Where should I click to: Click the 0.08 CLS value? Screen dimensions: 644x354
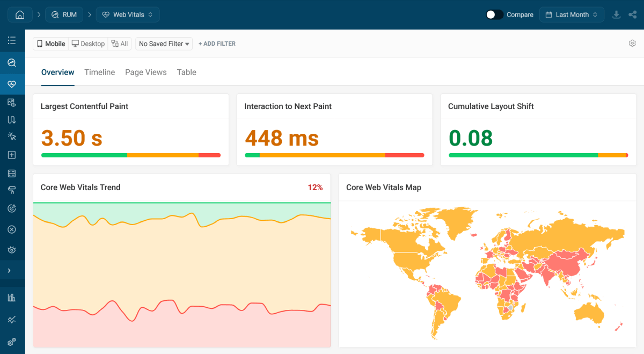[471, 138]
